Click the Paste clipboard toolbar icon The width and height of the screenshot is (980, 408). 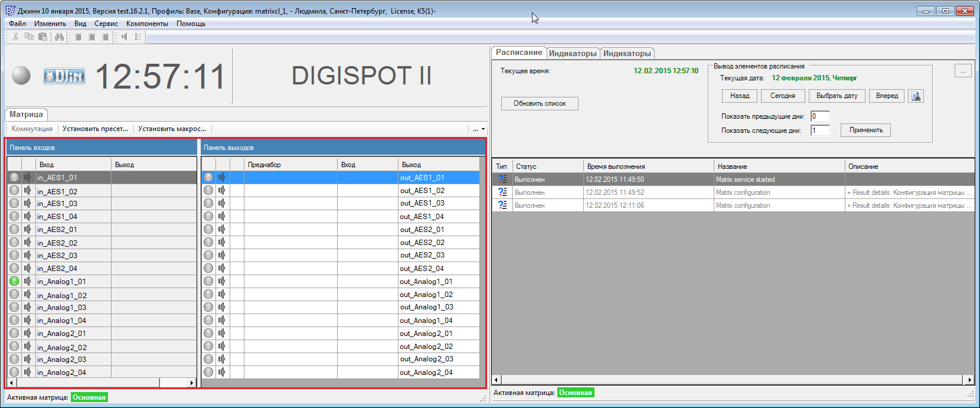pyautogui.click(x=43, y=37)
